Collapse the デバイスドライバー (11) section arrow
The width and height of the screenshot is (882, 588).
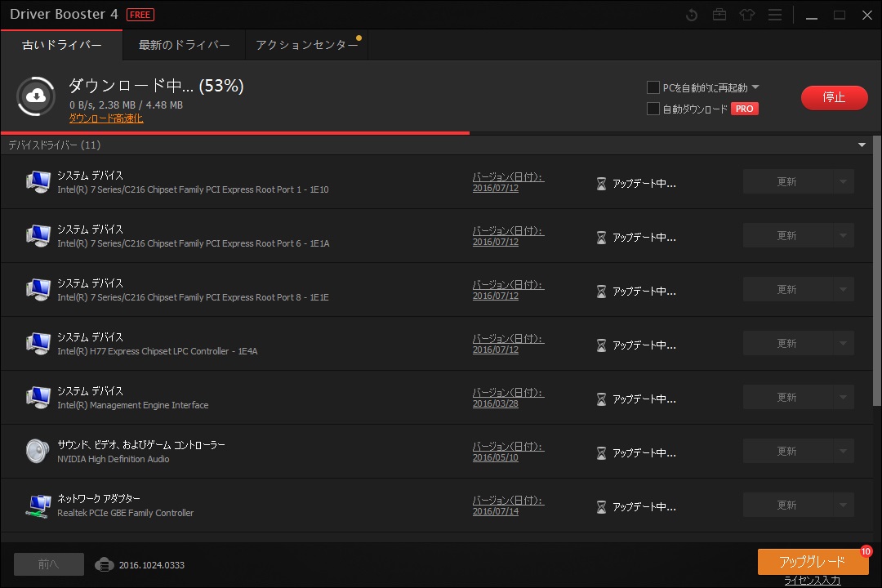point(862,145)
